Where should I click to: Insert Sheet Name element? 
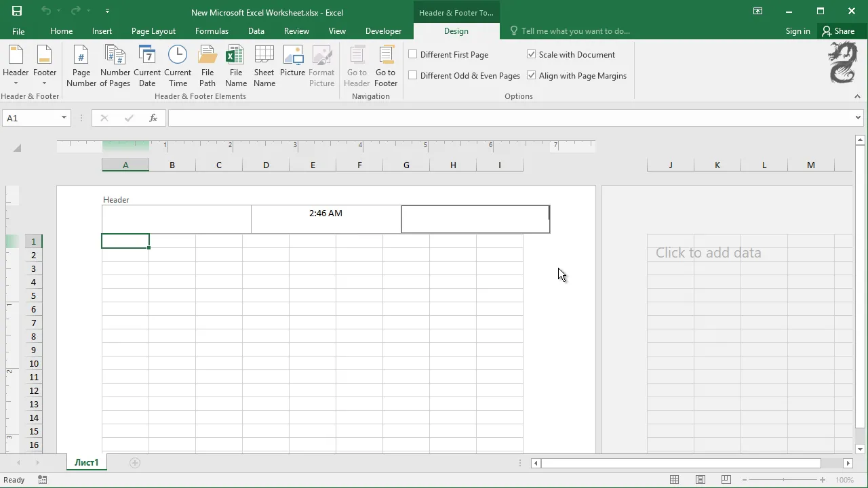point(264,66)
